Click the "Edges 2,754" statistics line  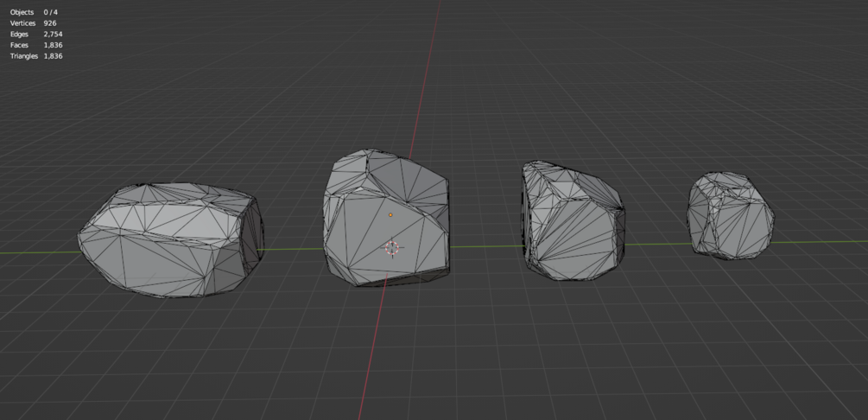pyautogui.click(x=36, y=35)
